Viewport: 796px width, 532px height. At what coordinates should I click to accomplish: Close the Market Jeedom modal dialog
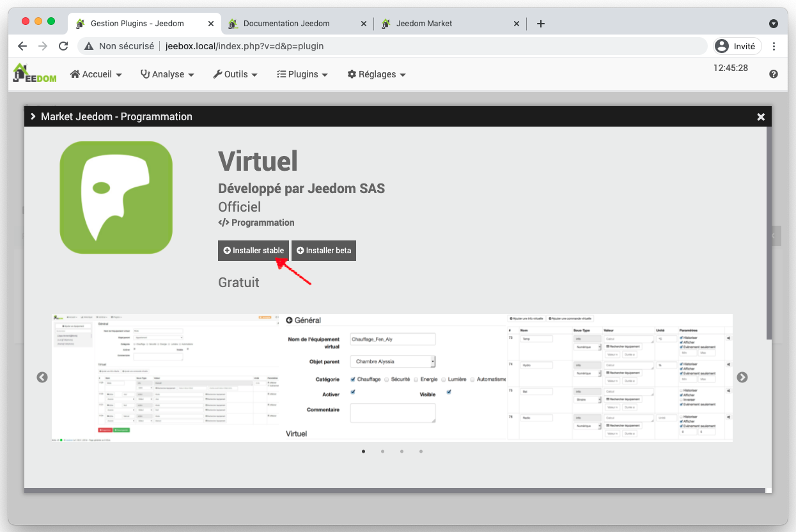pyautogui.click(x=761, y=116)
